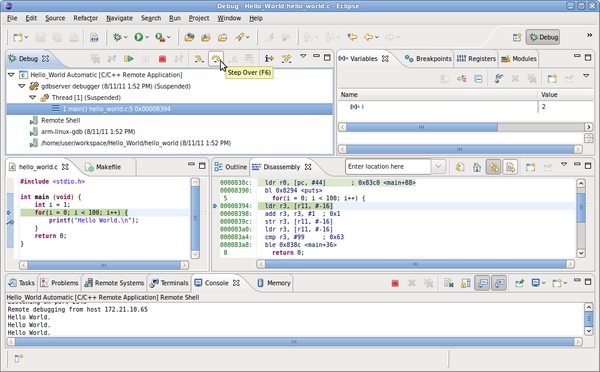The image size is (600, 372).
Task: Switch to the Problems tab
Action: (59, 283)
